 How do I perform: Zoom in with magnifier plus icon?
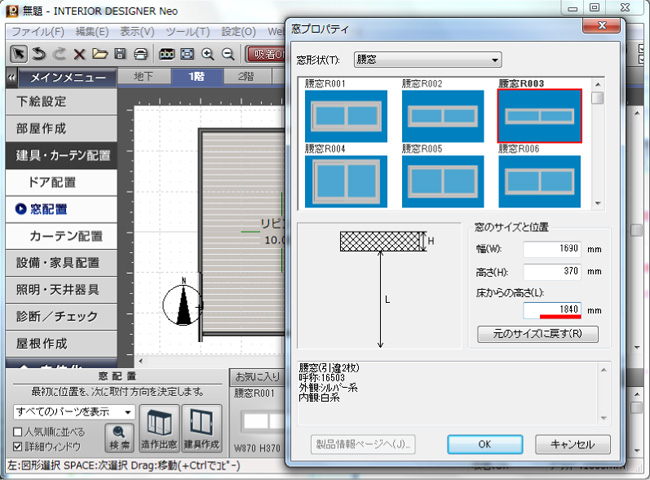click(x=208, y=53)
